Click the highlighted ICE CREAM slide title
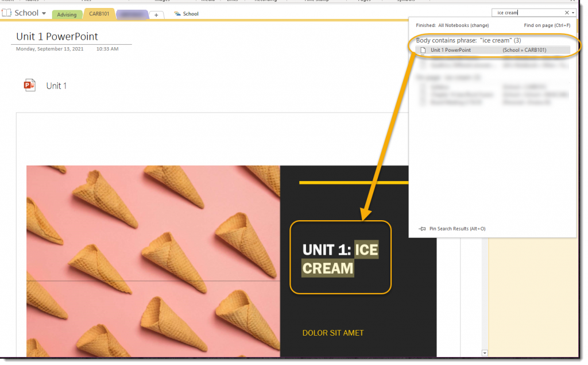 point(340,258)
